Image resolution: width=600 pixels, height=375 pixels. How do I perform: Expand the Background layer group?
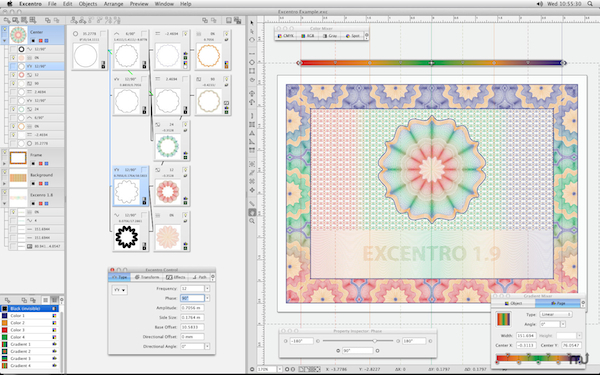pyautogui.click(x=5, y=183)
